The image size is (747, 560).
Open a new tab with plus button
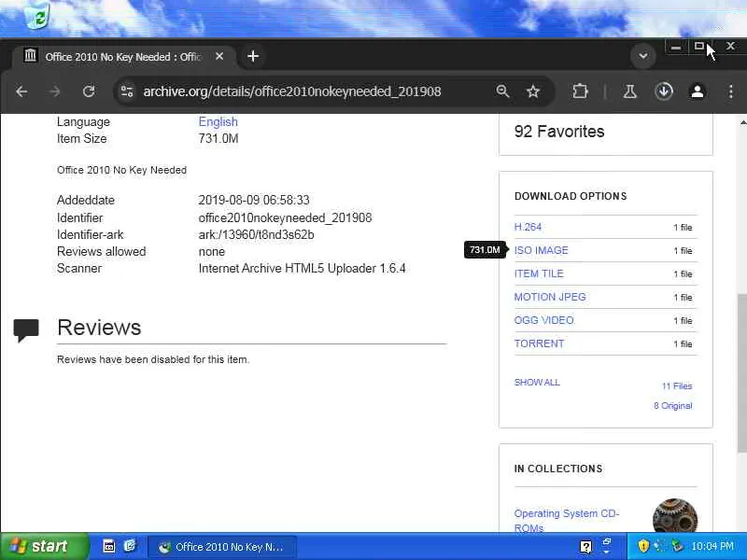point(253,56)
